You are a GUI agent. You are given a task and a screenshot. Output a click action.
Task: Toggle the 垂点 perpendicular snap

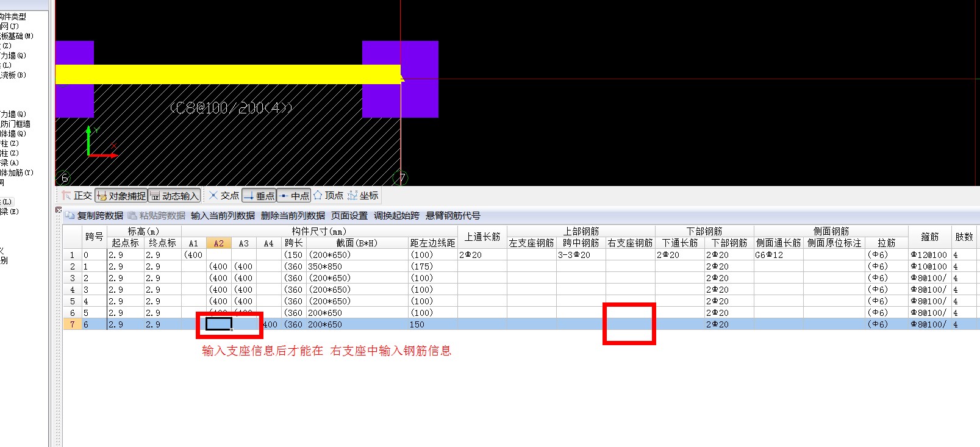(259, 196)
